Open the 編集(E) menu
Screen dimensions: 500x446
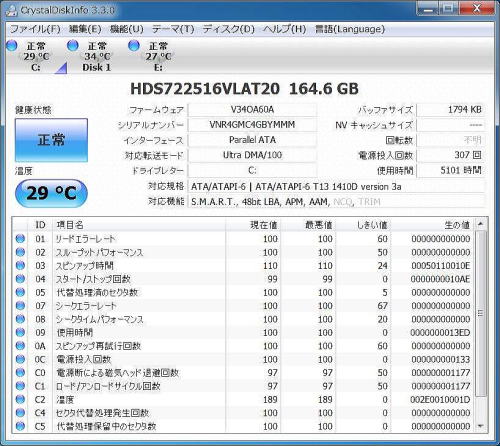point(85,29)
